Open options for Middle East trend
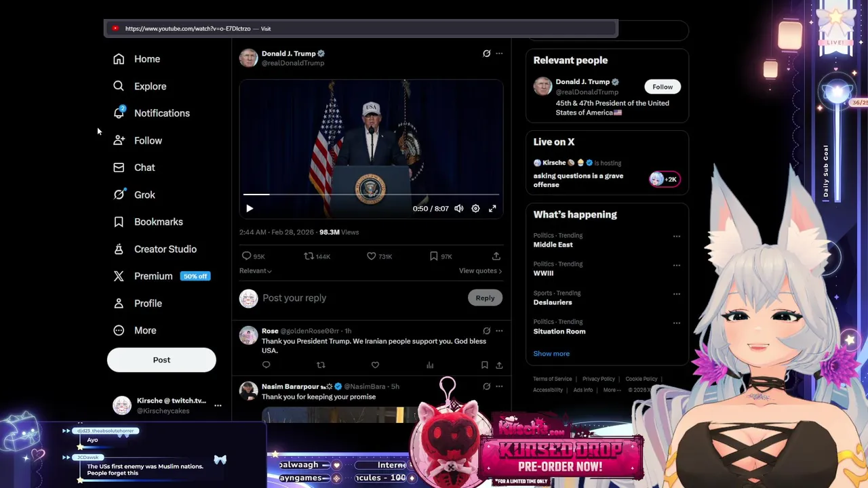Image resolution: width=868 pixels, height=488 pixels. click(676, 237)
